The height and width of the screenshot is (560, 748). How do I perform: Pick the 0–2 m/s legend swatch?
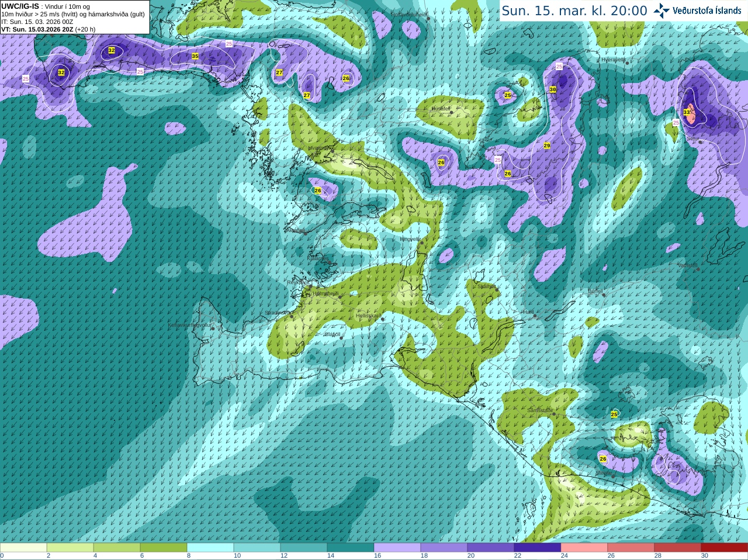[23, 548]
